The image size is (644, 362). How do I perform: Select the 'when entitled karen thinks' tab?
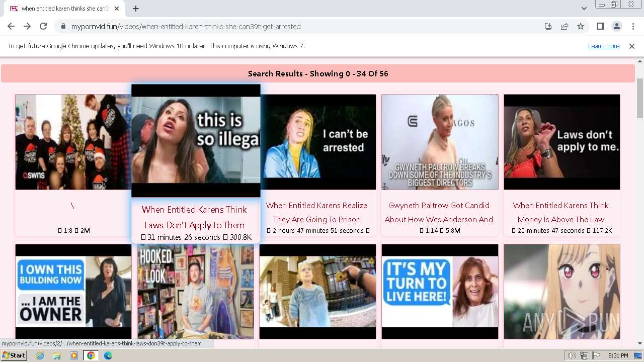(64, 9)
